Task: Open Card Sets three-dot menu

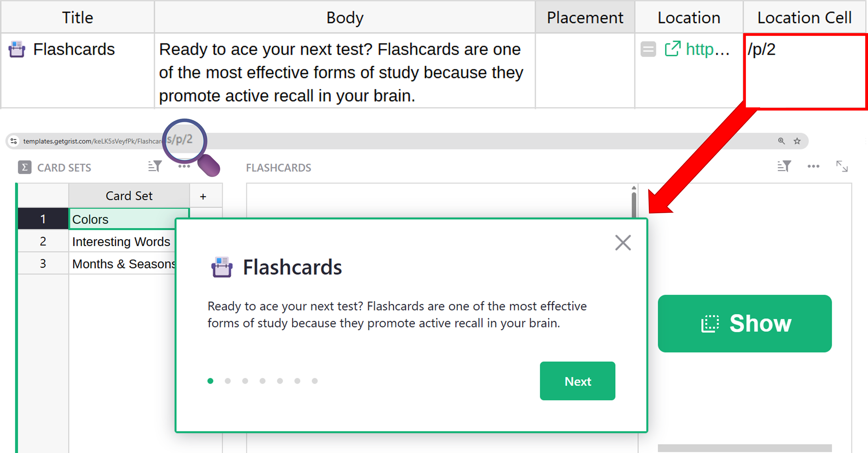Action: click(x=184, y=167)
